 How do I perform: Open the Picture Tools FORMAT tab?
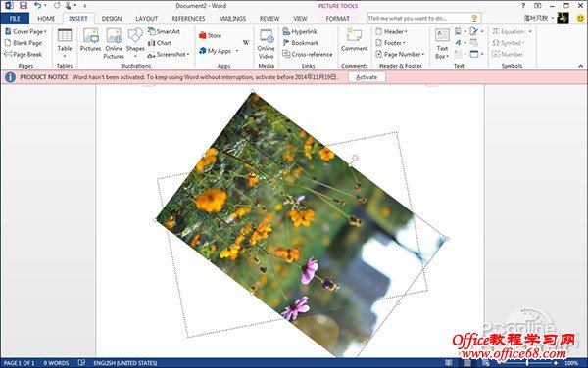[x=337, y=19]
